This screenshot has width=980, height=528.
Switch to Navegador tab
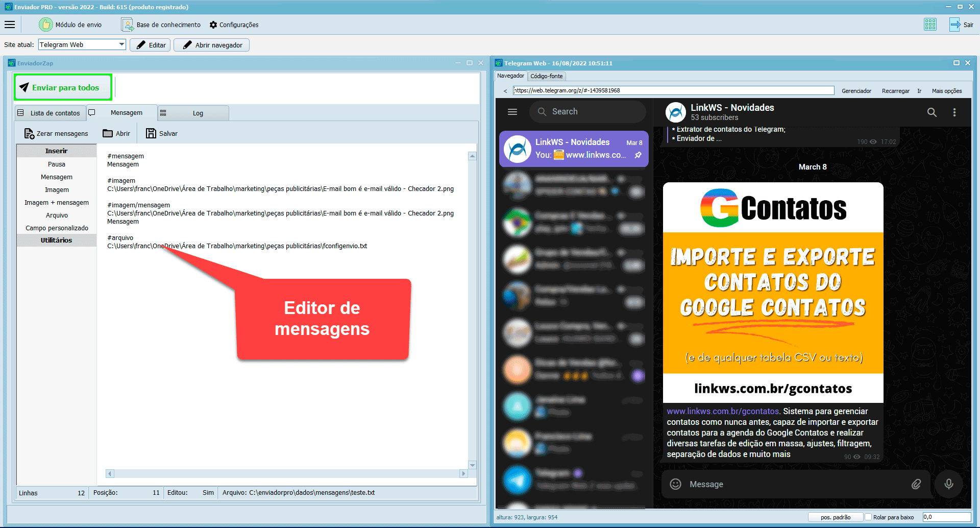tap(510, 76)
